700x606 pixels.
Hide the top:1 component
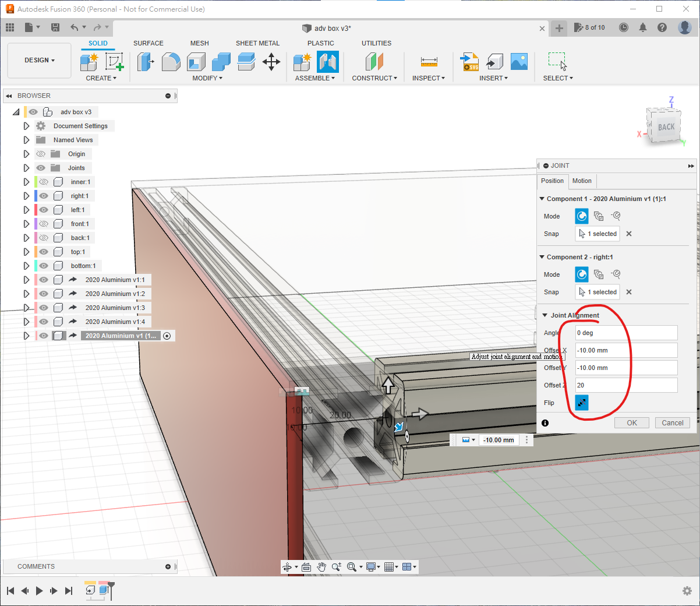[44, 252]
